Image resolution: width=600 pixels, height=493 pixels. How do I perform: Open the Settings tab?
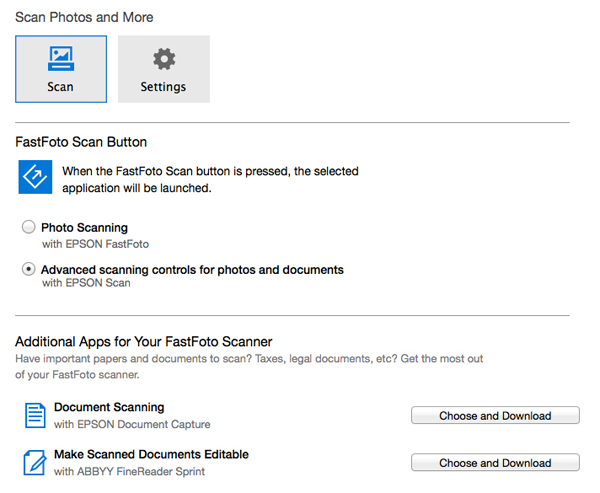coord(164,69)
